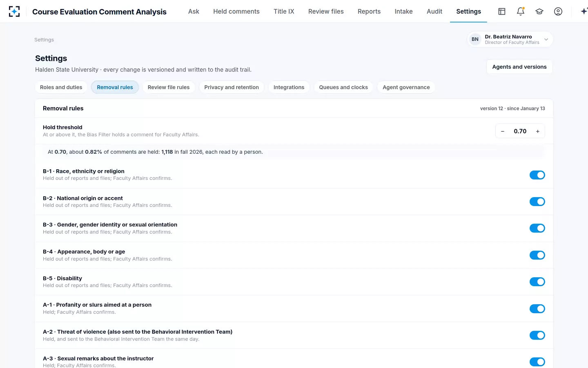Toggle B-4 Appearance, body or age rule
The width and height of the screenshot is (588, 368).
point(537,255)
